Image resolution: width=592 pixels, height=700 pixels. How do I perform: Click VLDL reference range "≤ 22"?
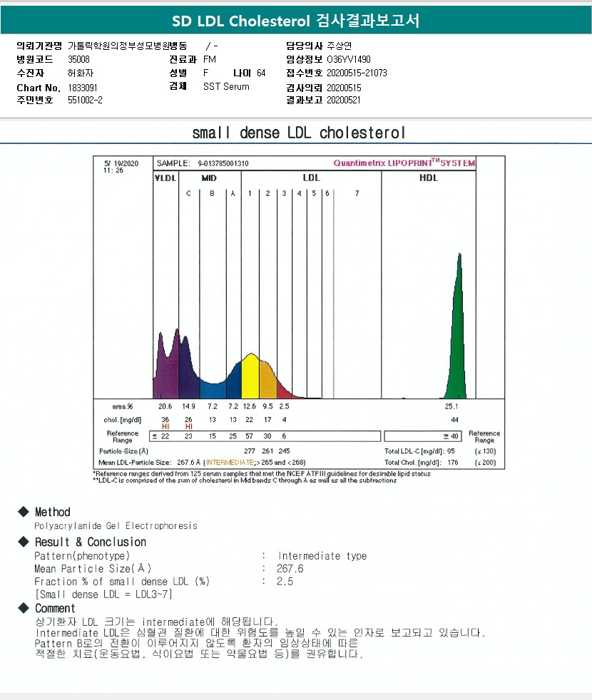[161, 436]
